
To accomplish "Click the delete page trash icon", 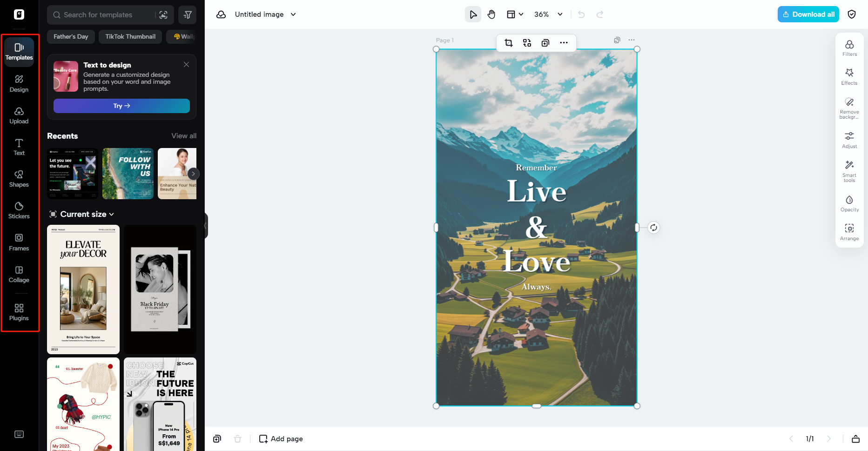I will (237, 439).
